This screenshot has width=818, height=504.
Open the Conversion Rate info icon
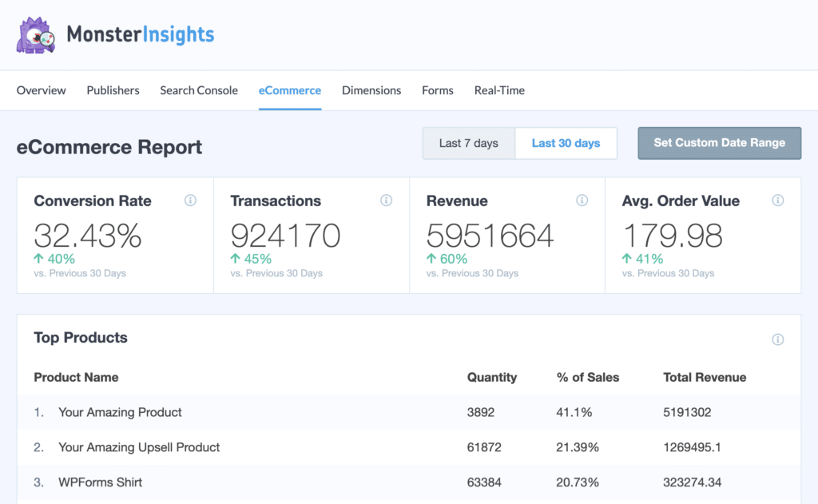point(190,200)
